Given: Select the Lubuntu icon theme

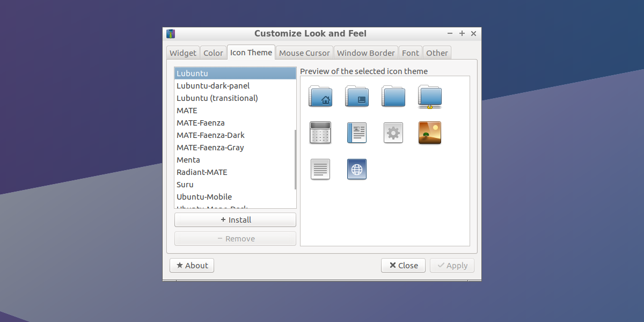Looking at the screenshot, I should pos(235,73).
